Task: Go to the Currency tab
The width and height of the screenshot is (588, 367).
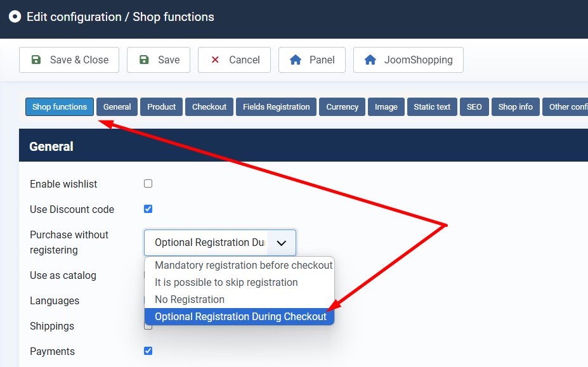Action: click(343, 106)
